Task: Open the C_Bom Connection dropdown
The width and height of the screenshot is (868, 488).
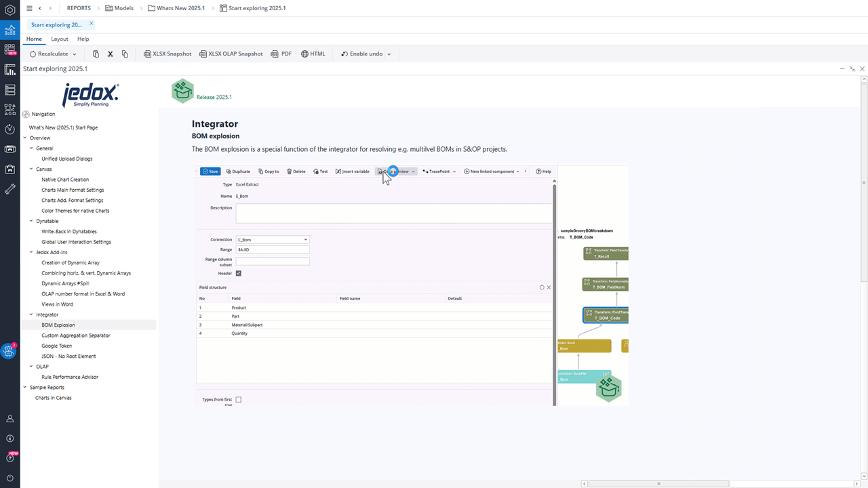Action: pos(273,239)
